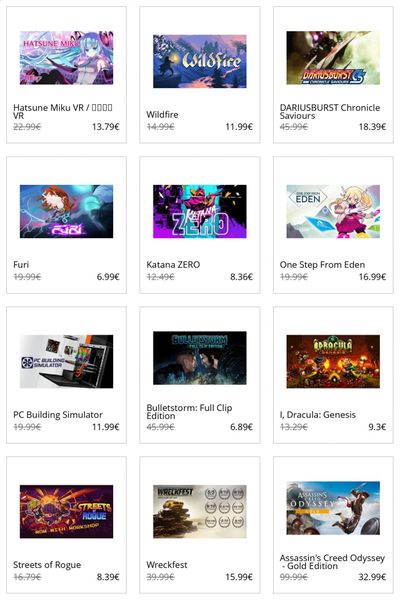The image size is (400, 600).
Task: Open the I, Dracula: Genesis cover image
Action: coord(333,361)
